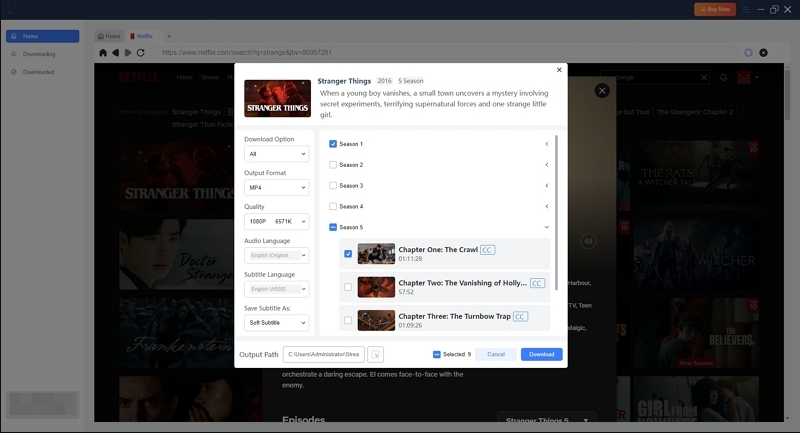Open Stranger Things 5 season dropdown
This screenshot has width=800, height=433.
click(546, 419)
